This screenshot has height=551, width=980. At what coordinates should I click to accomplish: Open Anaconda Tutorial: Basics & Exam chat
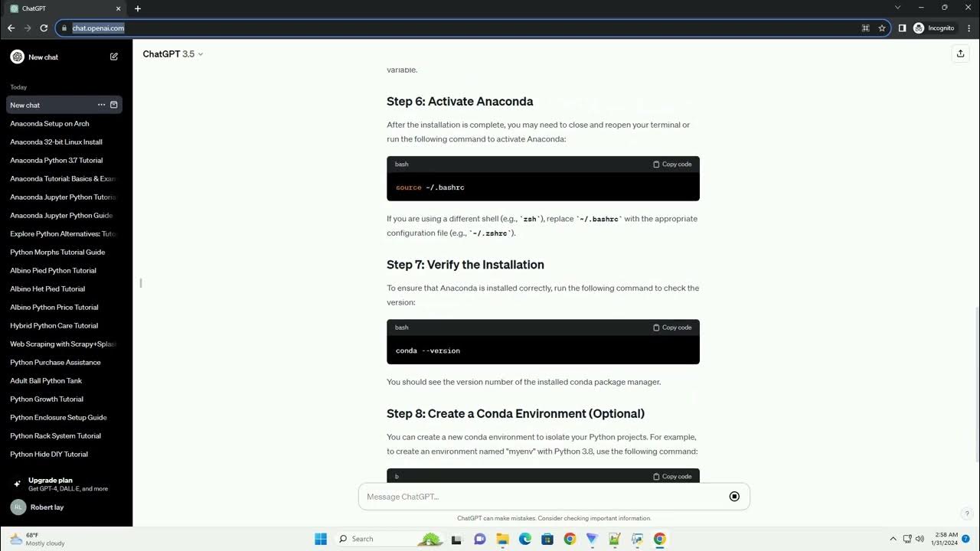(64, 178)
